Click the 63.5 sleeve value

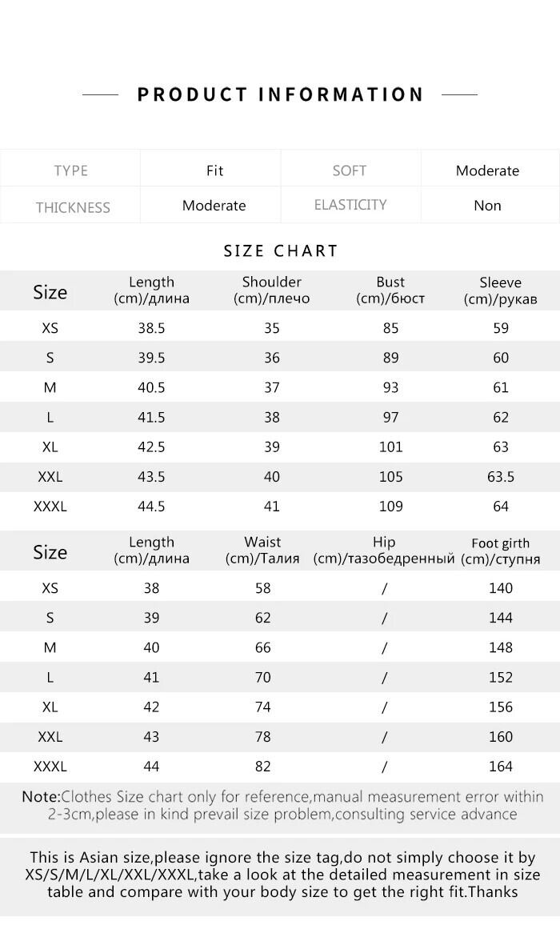501,477
